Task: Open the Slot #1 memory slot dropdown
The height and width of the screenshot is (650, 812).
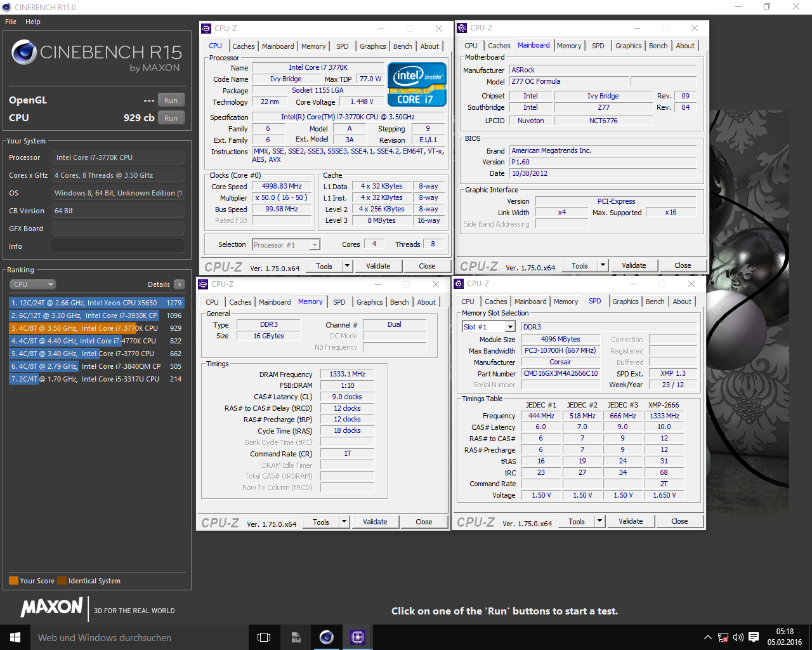Action: coord(488,326)
